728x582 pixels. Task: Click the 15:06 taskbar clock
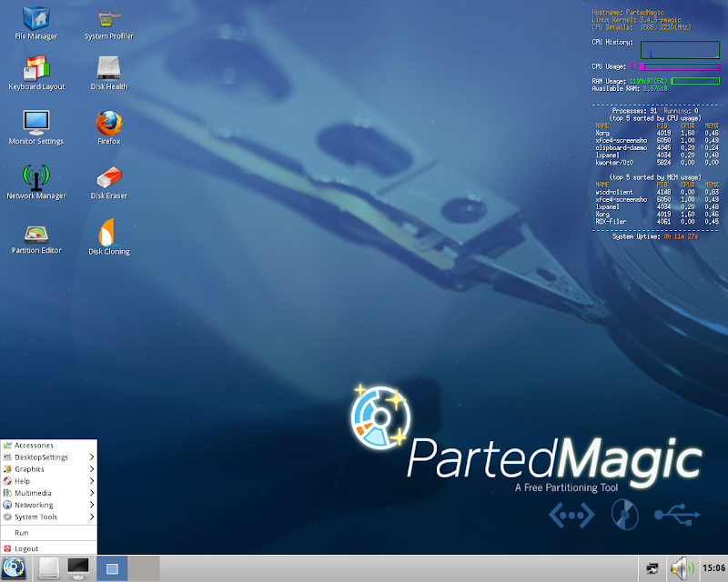coord(713,568)
